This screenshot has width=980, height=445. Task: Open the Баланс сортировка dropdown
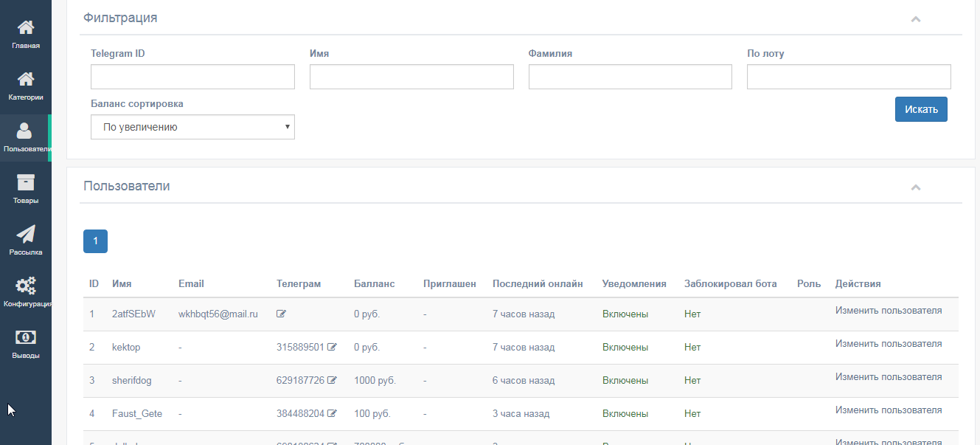click(192, 127)
